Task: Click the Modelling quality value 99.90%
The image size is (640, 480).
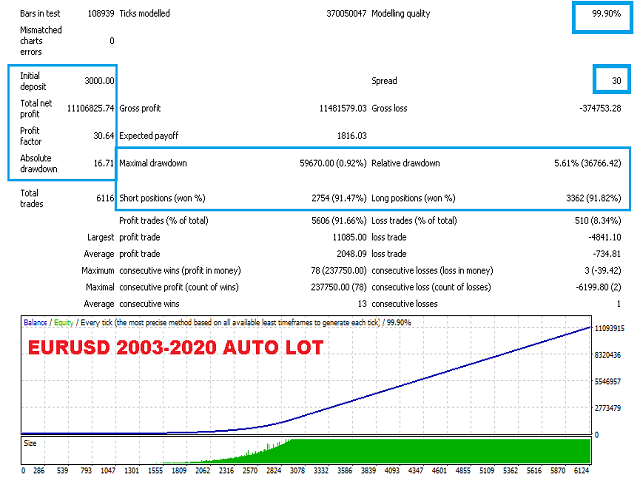Action: click(x=606, y=13)
